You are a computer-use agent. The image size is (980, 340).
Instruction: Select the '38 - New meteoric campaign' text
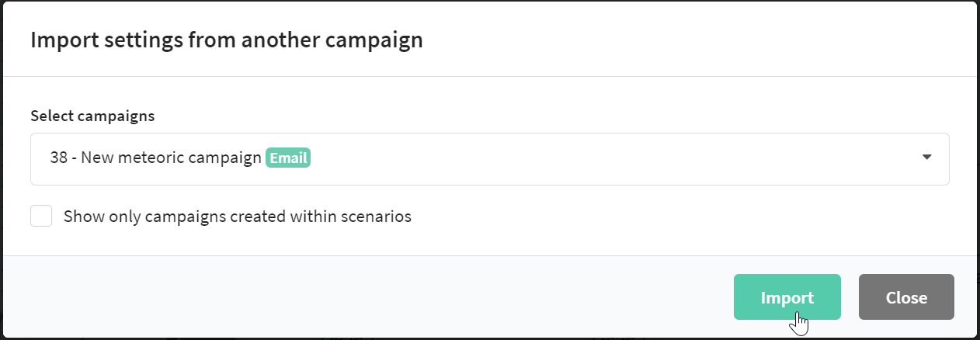155,158
